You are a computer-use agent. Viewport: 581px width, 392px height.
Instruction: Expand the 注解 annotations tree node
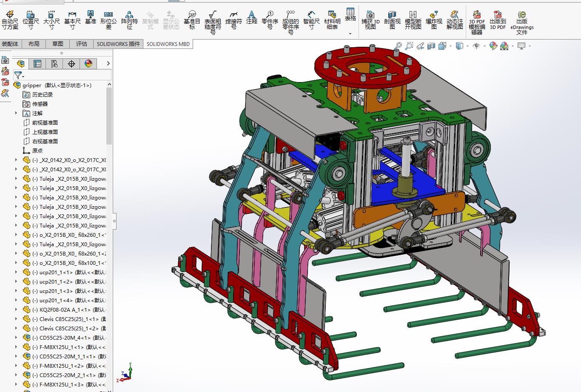16,113
